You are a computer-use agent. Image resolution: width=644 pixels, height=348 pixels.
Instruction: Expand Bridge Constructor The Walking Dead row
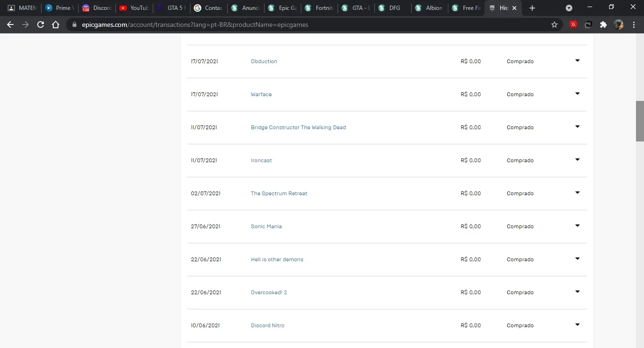pyautogui.click(x=577, y=127)
